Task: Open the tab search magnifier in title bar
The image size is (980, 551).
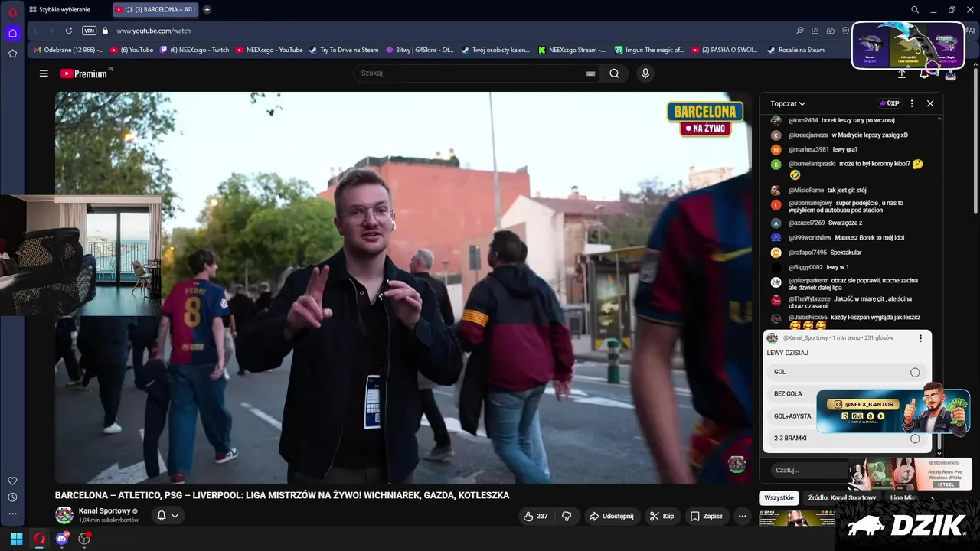Action: [915, 9]
